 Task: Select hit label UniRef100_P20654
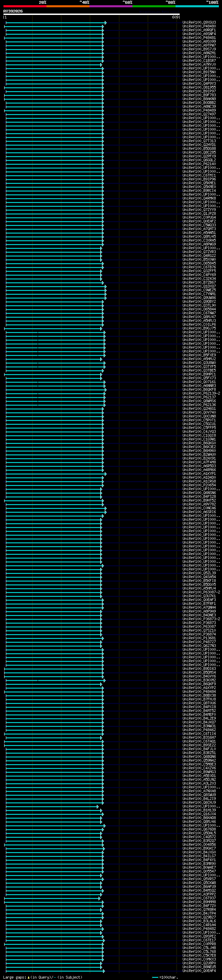coord(199,486)
